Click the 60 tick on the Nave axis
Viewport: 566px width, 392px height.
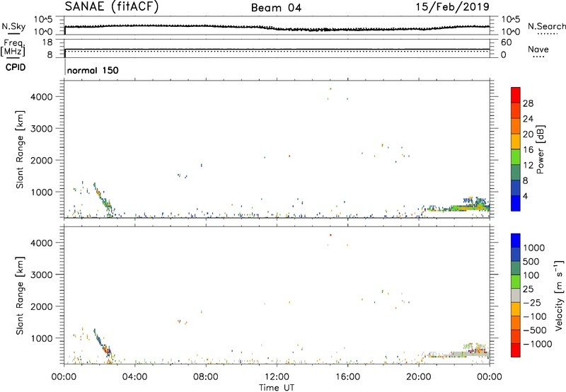(506, 42)
